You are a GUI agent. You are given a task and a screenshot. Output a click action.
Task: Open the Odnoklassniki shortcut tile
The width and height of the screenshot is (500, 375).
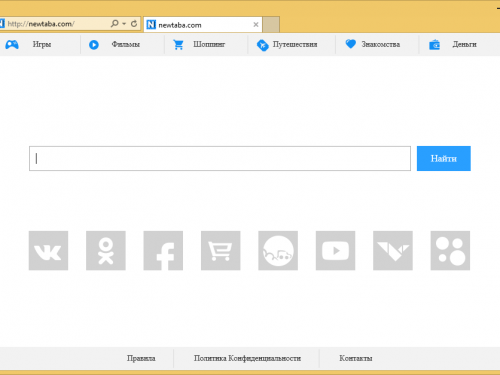coord(106,250)
